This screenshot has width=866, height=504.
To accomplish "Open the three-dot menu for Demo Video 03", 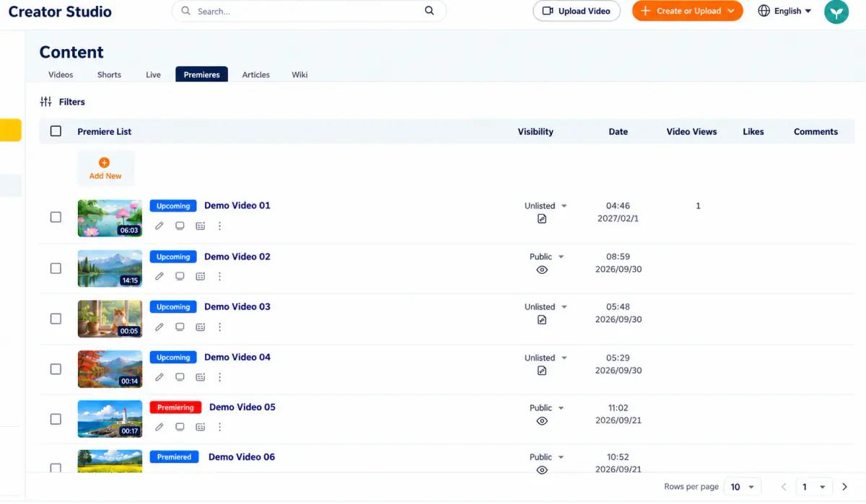I will [220, 327].
